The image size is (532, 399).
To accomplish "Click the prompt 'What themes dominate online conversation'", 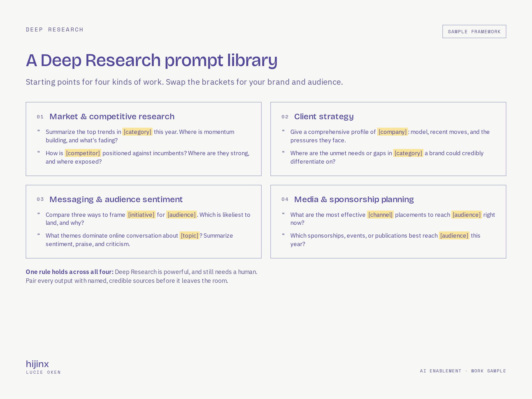I will pyautogui.click(x=139, y=240).
